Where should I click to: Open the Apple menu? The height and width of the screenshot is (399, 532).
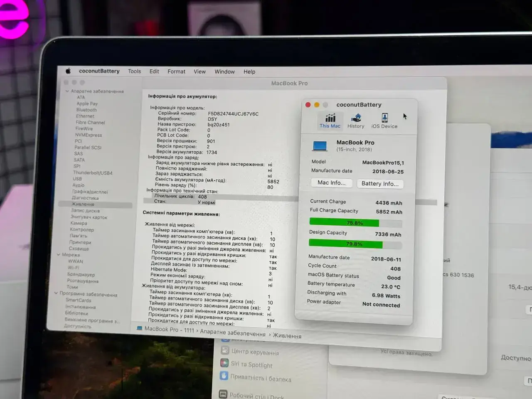click(68, 71)
